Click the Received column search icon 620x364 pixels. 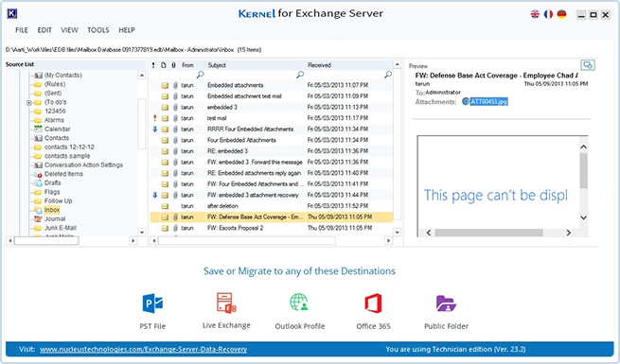pyautogui.click(x=388, y=75)
